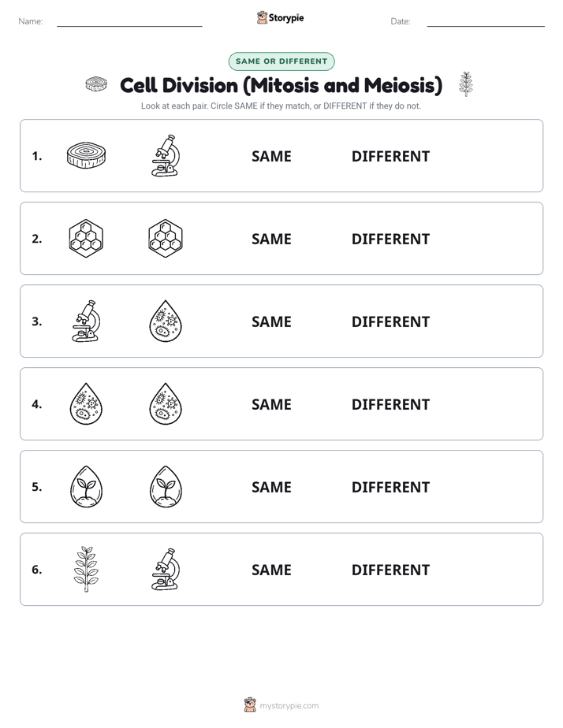The height and width of the screenshot is (728, 563).
Task: Click the microscope icon in row 6
Action: tap(166, 569)
